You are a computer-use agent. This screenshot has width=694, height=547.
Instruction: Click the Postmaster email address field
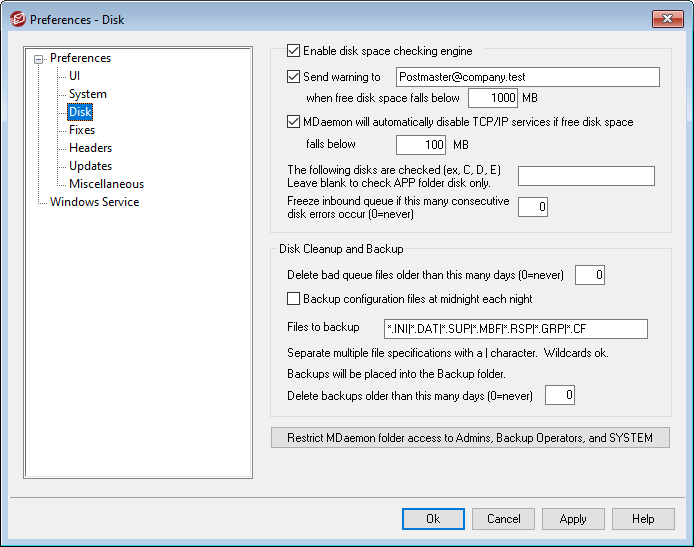tap(525, 77)
